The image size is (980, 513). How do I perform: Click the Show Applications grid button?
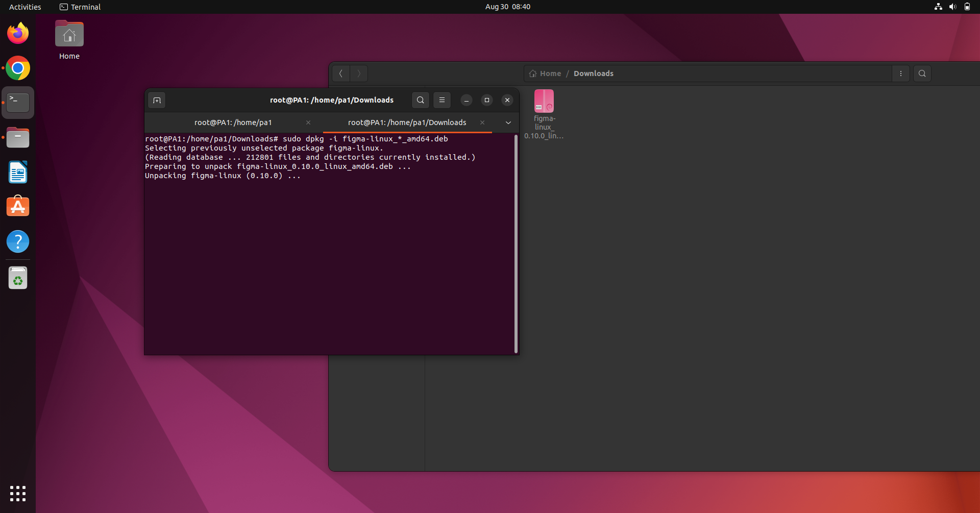(x=18, y=493)
